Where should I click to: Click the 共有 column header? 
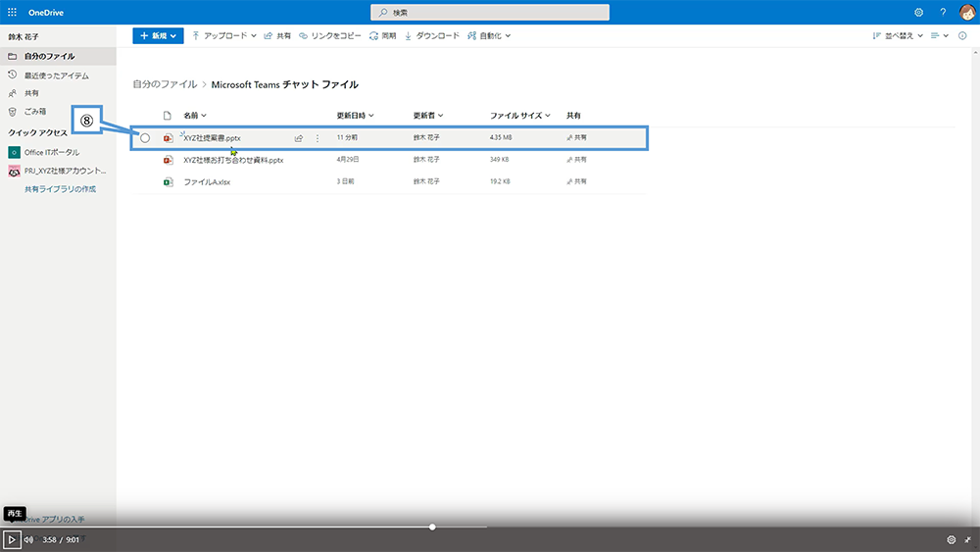pyautogui.click(x=573, y=116)
